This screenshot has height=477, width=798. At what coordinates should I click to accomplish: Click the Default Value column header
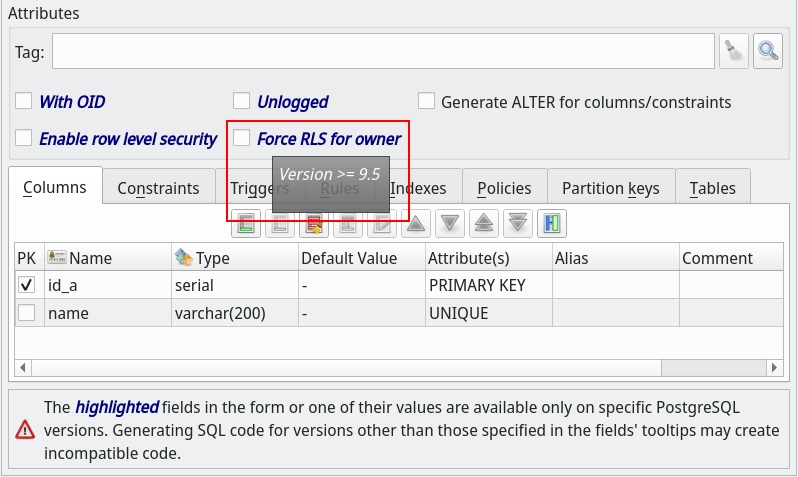pyautogui.click(x=361, y=258)
